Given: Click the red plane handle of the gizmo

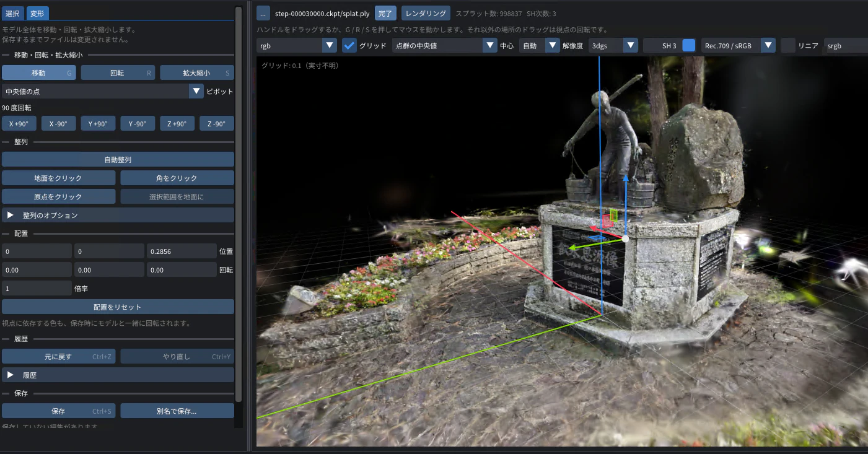Looking at the screenshot, I should (x=607, y=222).
